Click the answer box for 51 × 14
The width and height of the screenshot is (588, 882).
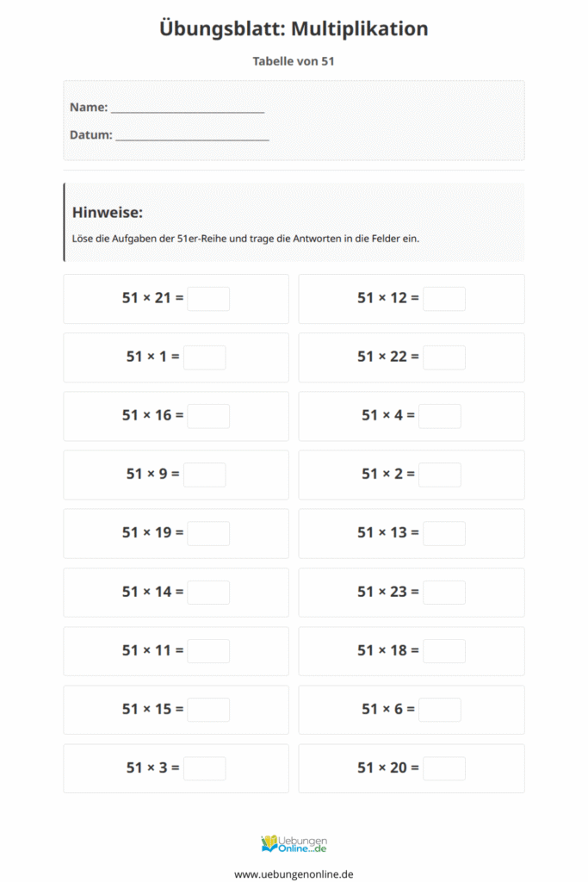(208, 593)
